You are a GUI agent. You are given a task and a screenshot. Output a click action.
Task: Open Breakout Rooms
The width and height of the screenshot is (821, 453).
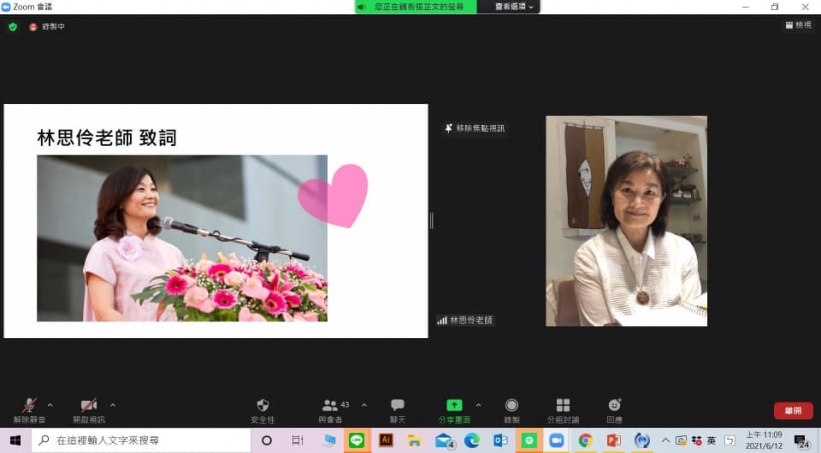coord(563,406)
